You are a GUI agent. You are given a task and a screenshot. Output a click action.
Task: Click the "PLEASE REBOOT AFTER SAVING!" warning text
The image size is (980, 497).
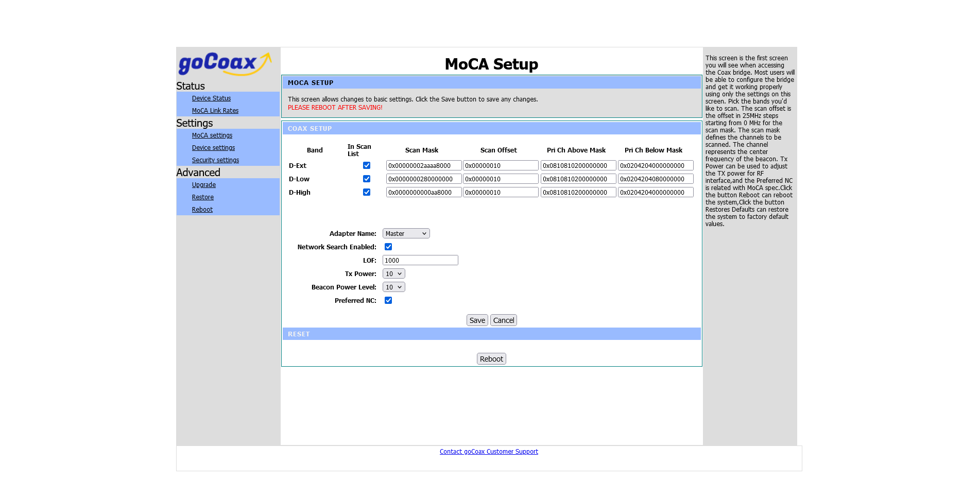point(335,108)
